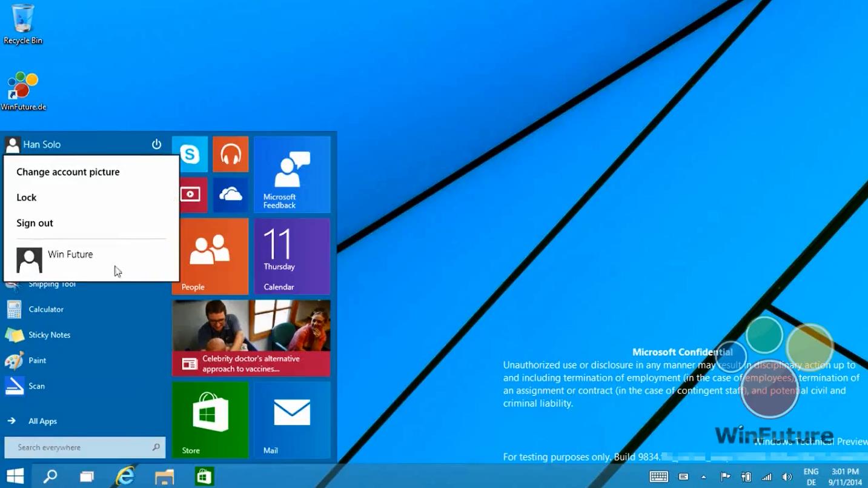Open the touch keyboard from the tray
Viewport: 868px width, 488px height.
tap(659, 476)
